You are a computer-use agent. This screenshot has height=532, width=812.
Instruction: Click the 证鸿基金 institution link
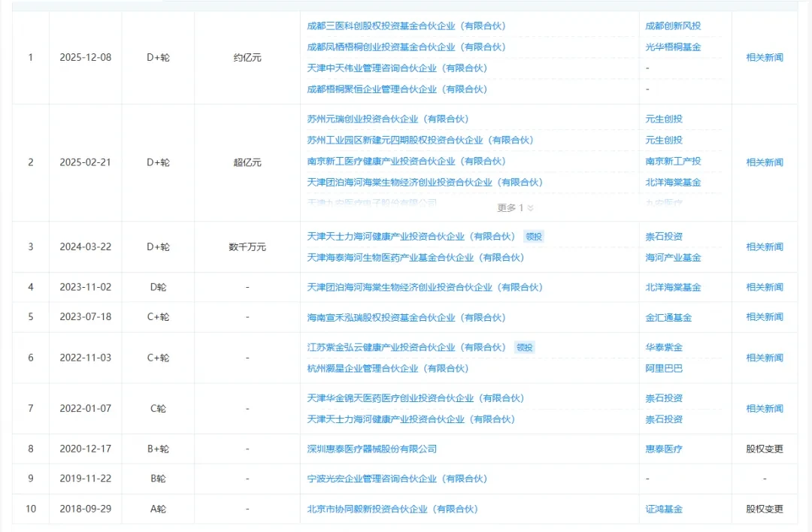pyautogui.click(x=663, y=509)
